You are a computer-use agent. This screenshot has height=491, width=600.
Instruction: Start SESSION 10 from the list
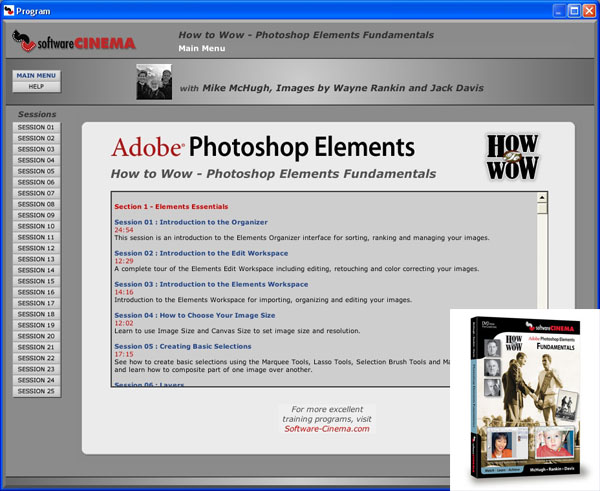pyautogui.click(x=36, y=226)
